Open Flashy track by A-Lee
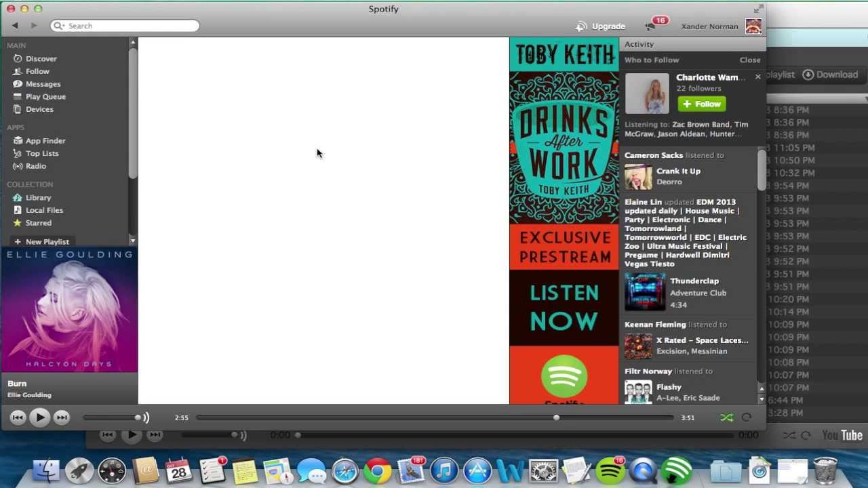The image size is (868, 488). point(669,387)
